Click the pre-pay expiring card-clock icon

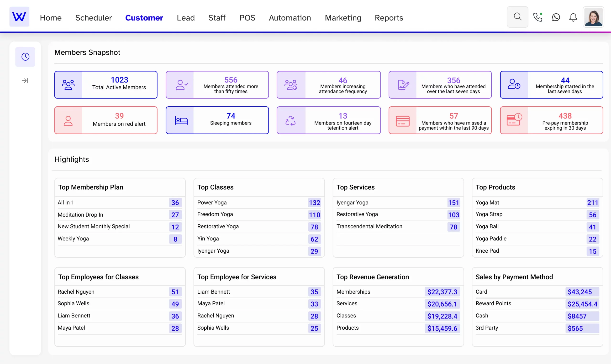[514, 120]
